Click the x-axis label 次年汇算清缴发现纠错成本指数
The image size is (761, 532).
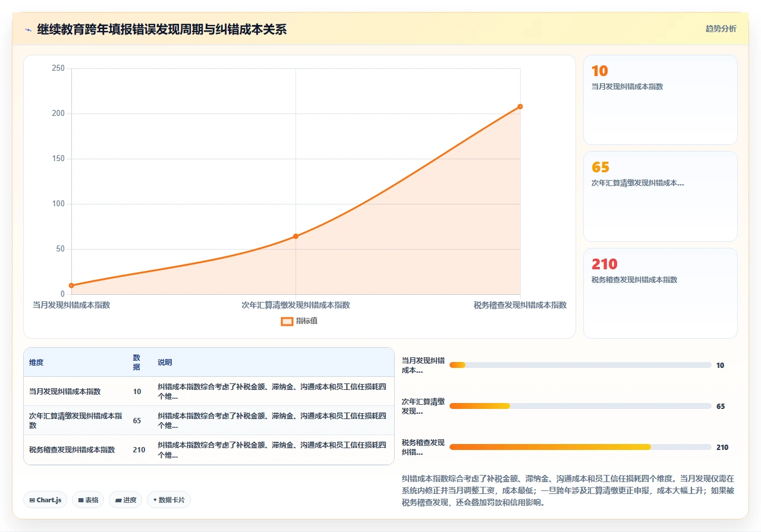coord(295,305)
